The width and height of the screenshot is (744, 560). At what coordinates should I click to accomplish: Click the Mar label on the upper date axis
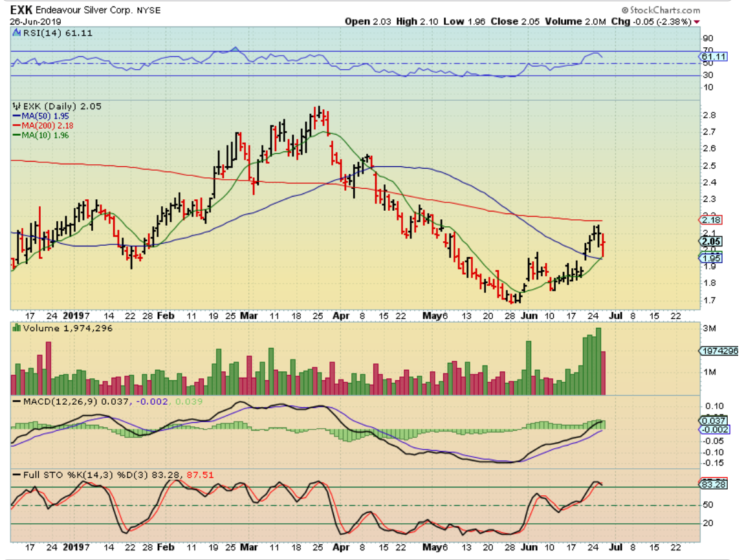pyautogui.click(x=249, y=316)
